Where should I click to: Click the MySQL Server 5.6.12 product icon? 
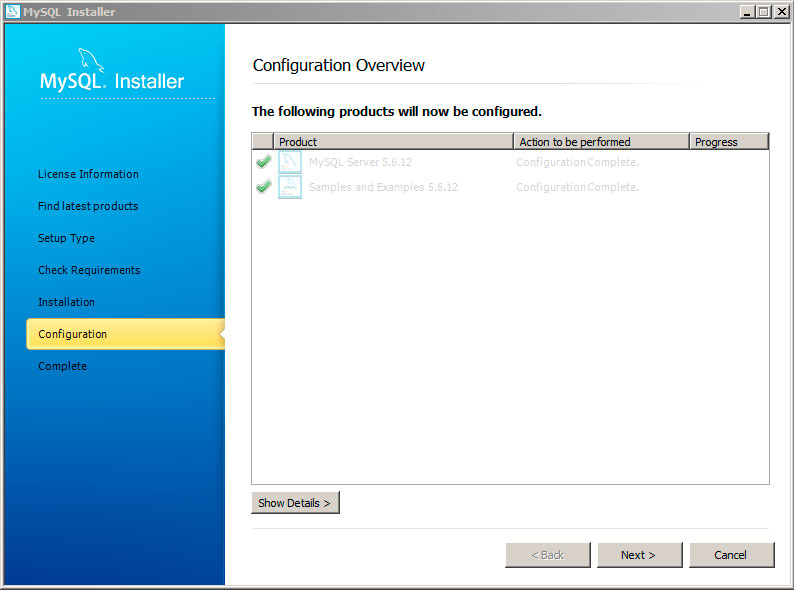pyautogui.click(x=290, y=162)
